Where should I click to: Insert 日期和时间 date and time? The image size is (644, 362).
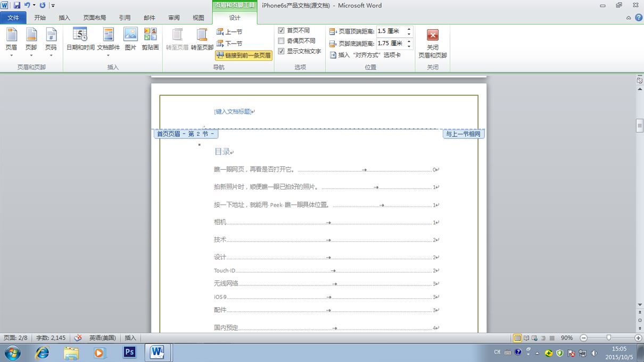(x=80, y=40)
